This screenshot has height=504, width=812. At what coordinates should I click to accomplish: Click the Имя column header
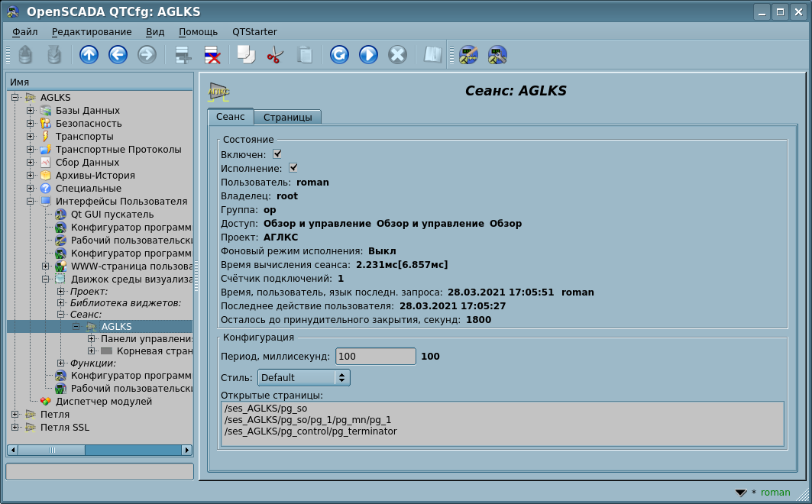pos(99,82)
